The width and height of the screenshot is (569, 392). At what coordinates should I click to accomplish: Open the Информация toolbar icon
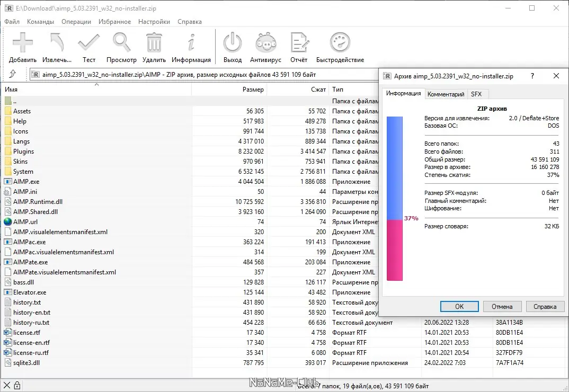coord(191,42)
